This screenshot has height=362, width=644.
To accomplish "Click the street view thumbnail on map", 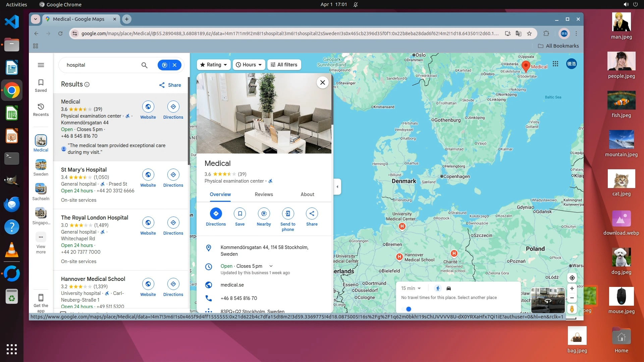I will (x=548, y=300).
